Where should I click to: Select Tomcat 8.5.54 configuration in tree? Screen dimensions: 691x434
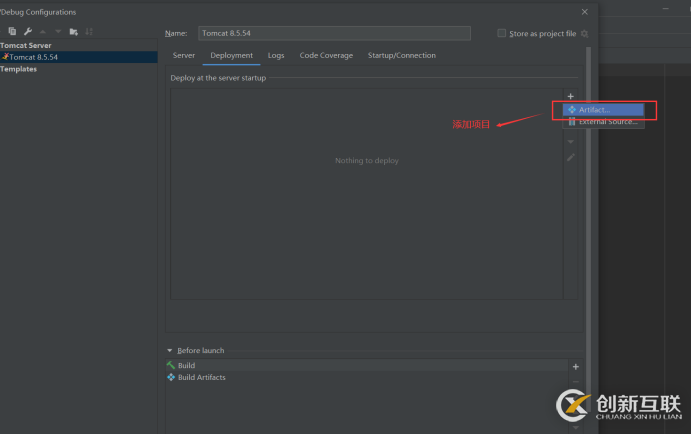click(x=78, y=57)
